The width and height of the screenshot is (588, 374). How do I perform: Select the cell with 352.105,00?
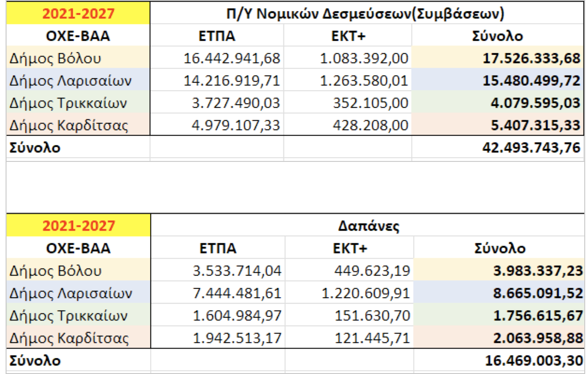(x=371, y=103)
